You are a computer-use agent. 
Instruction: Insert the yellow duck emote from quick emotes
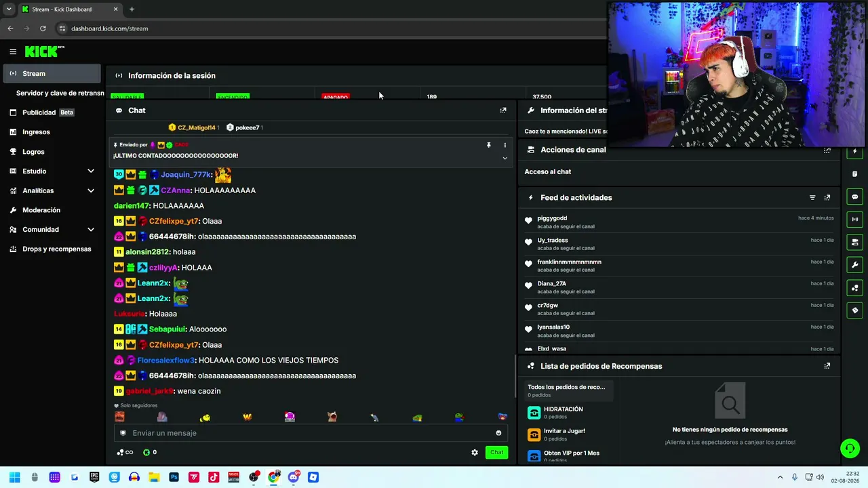(205, 417)
